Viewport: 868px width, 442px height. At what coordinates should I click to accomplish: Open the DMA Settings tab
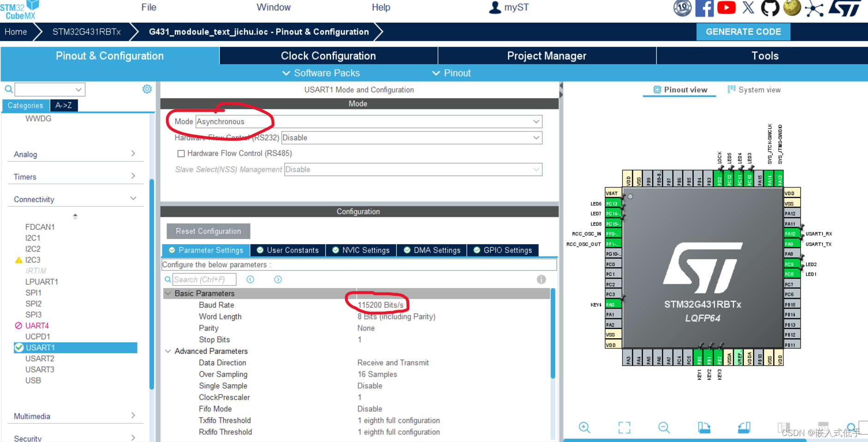[432, 250]
